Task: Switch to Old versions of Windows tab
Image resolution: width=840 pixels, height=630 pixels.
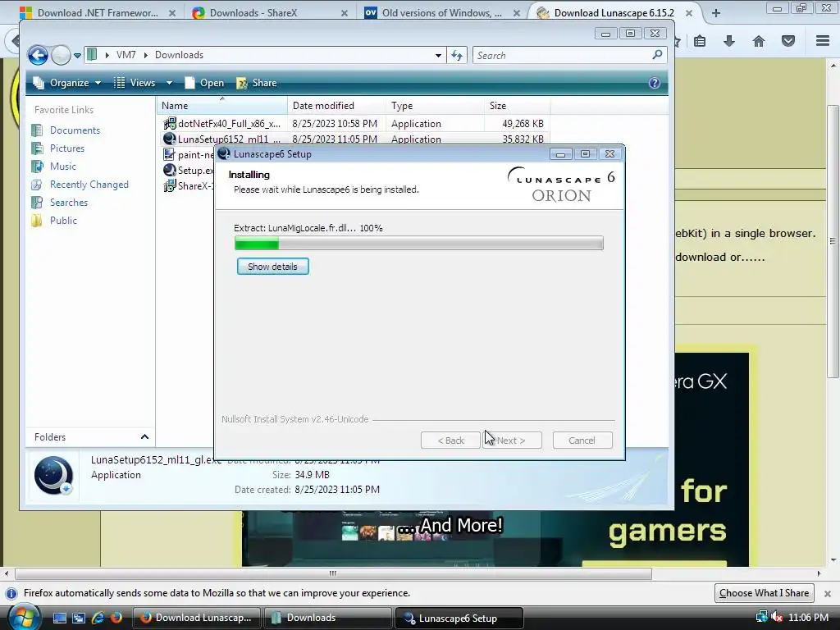Action: coord(442,13)
